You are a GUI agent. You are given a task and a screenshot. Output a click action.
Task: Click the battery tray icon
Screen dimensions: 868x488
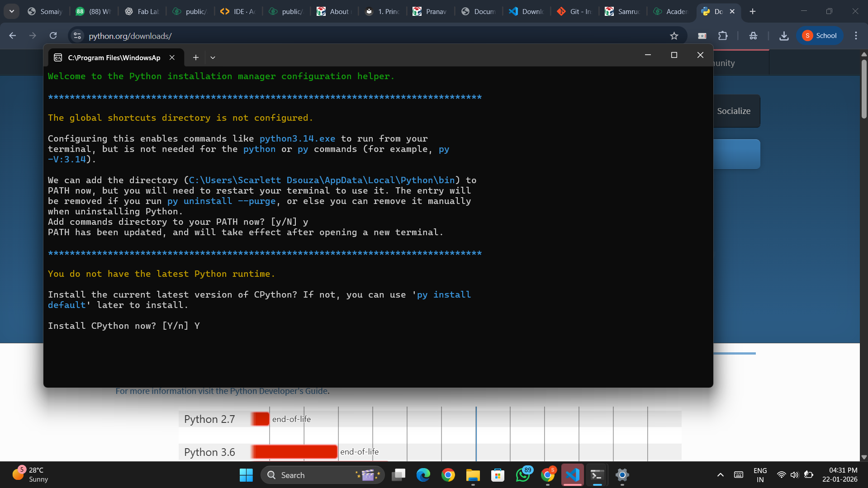coord(808,475)
